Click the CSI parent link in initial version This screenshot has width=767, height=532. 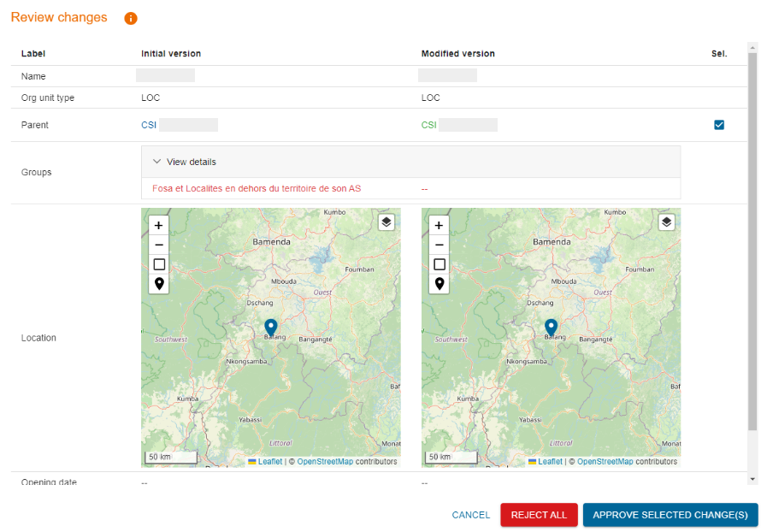[x=149, y=125]
